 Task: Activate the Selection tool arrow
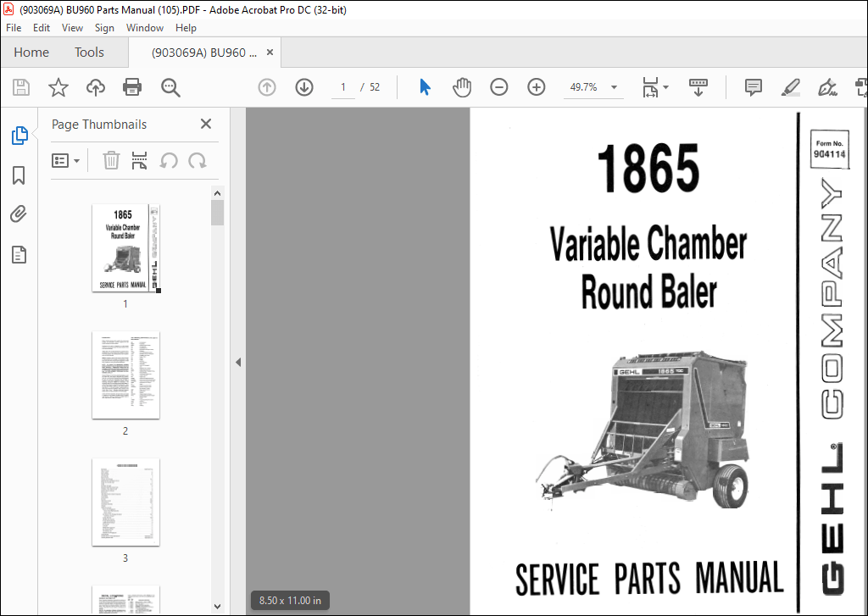point(425,87)
